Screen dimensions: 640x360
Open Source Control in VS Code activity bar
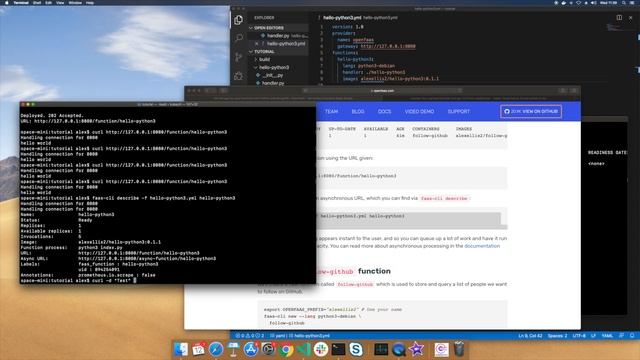coord(239,57)
